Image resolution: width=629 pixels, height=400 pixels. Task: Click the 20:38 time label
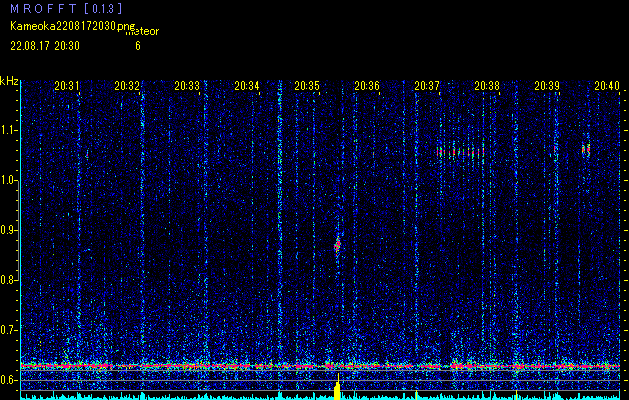tap(487, 85)
